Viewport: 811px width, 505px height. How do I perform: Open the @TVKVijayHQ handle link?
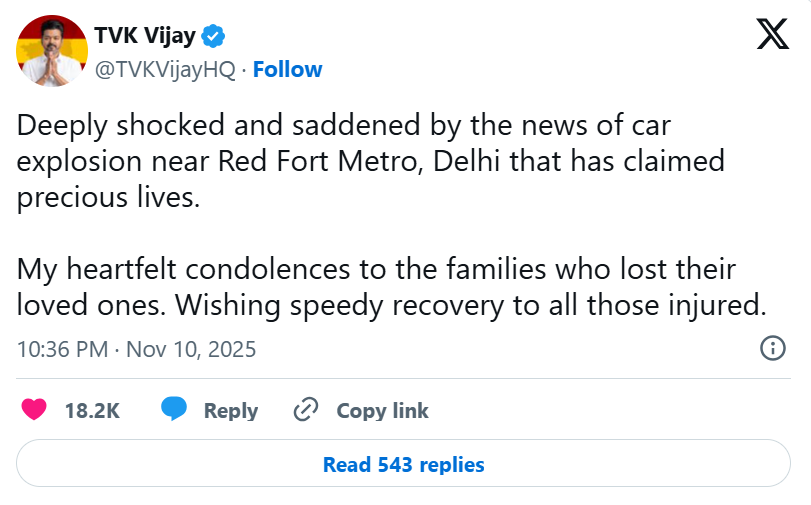[x=165, y=69]
